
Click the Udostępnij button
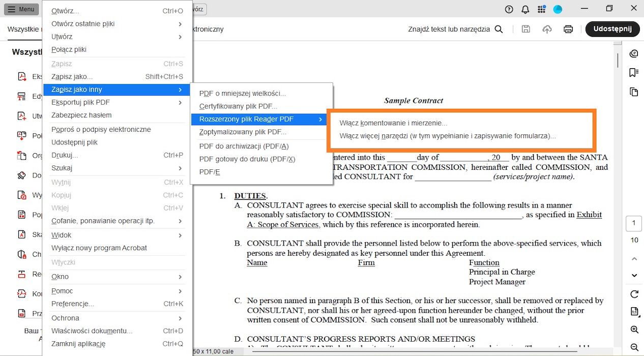click(612, 29)
